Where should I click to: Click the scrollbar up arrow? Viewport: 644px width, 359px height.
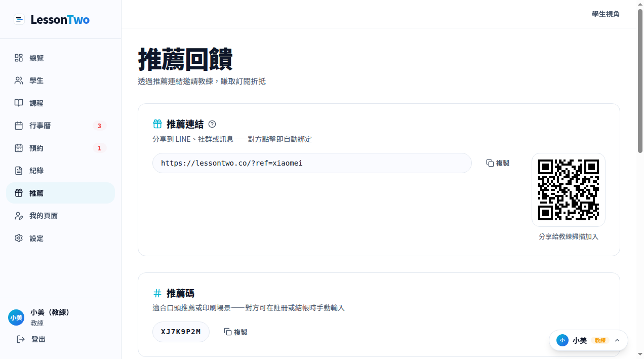640,4
